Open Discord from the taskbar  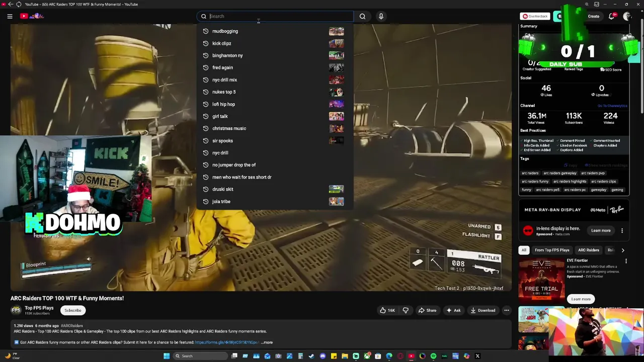(x=323, y=356)
